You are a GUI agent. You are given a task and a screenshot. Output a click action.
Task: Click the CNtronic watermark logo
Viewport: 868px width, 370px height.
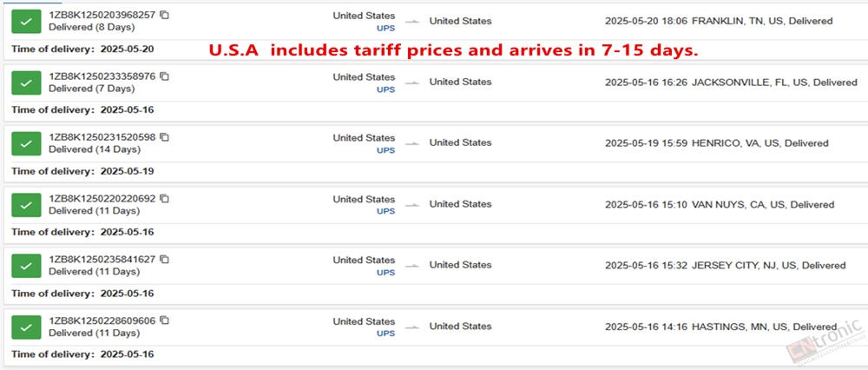point(823,343)
